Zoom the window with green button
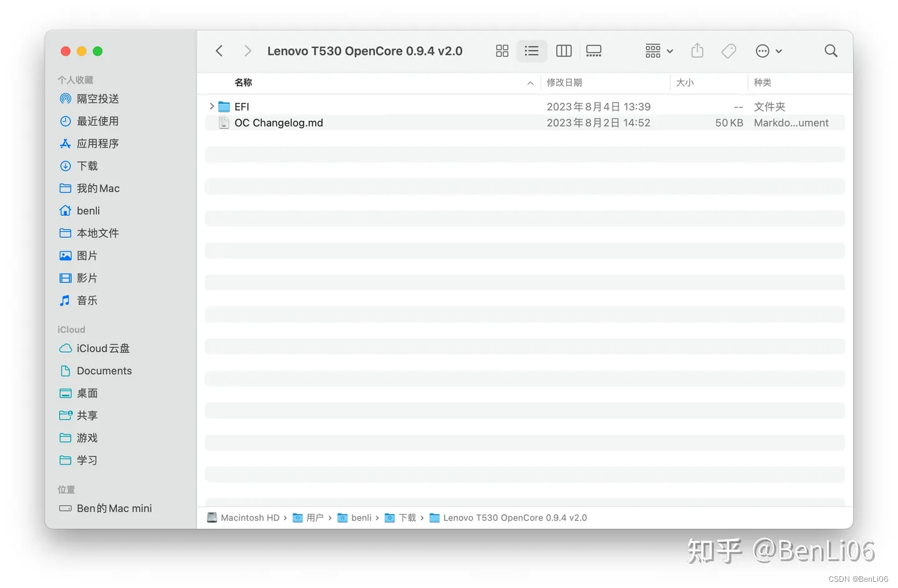This screenshot has width=898, height=588. pyautogui.click(x=98, y=51)
